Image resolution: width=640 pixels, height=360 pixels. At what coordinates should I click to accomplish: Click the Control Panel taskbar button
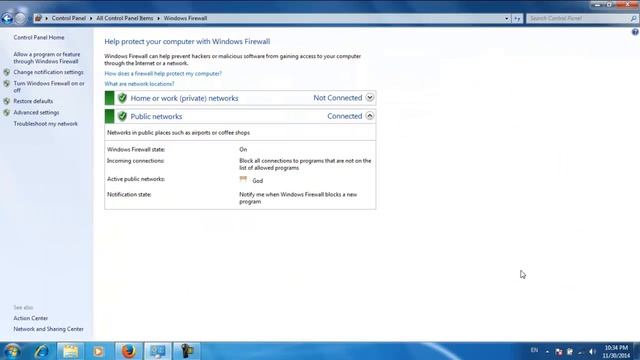tap(158, 351)
